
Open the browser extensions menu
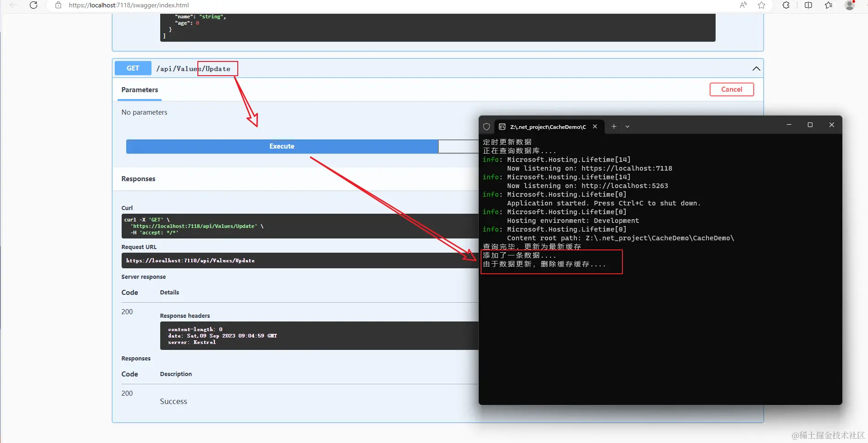pyautogui.click(x=786, y=5)
